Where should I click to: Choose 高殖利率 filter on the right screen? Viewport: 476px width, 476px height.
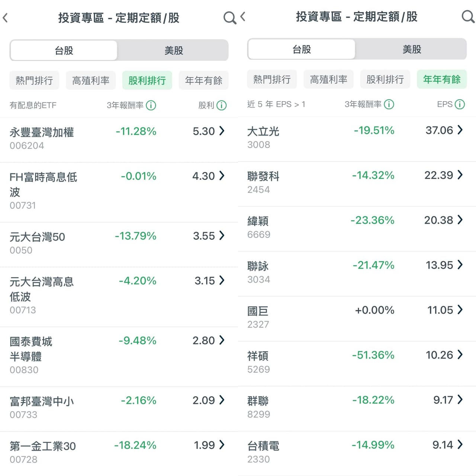pyautogui.click(x=329, y=79)
